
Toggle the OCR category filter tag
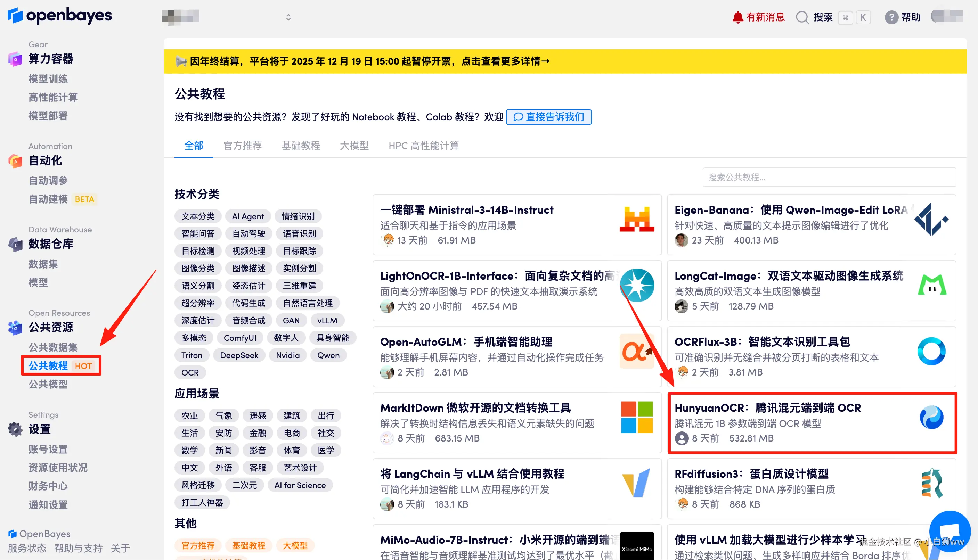190,373
